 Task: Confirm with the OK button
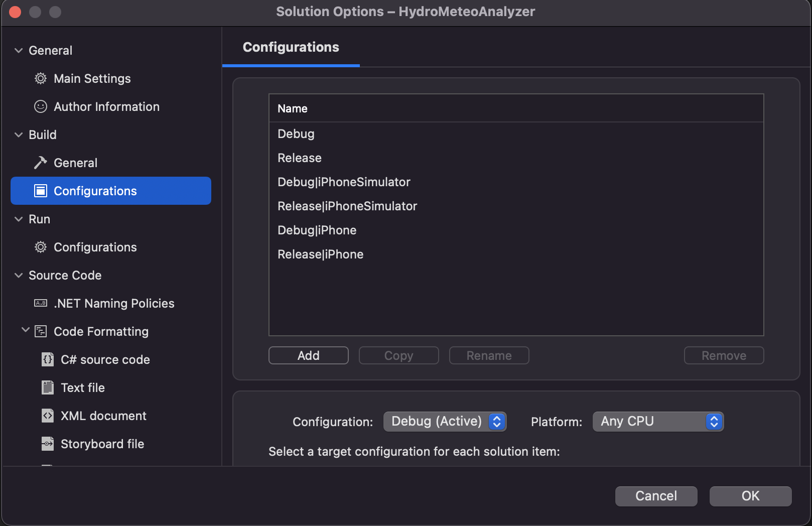tap(750, 496)
